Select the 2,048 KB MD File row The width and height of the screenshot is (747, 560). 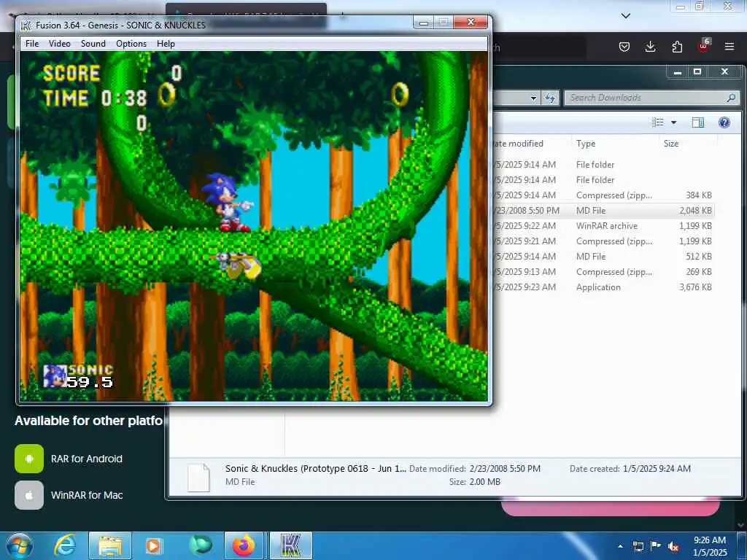click(x=603, y=211)
